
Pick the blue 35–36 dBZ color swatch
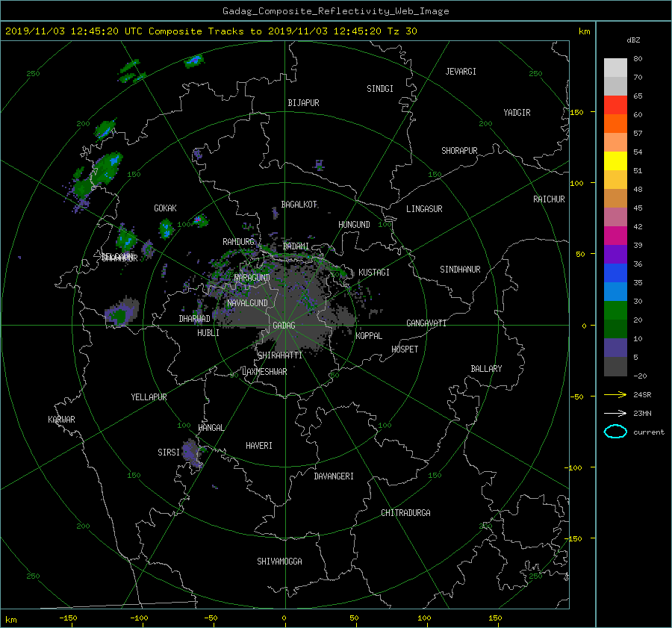615,273
